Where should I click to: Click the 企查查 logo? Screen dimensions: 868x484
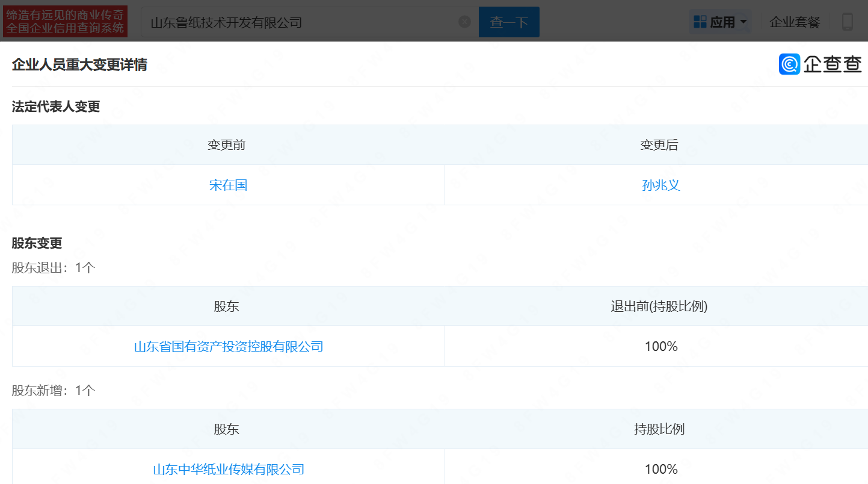point(820,64)
